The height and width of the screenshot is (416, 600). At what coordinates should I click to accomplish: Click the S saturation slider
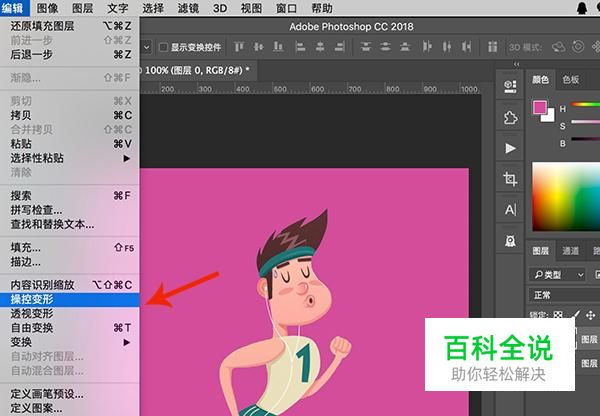coord(585,122)
